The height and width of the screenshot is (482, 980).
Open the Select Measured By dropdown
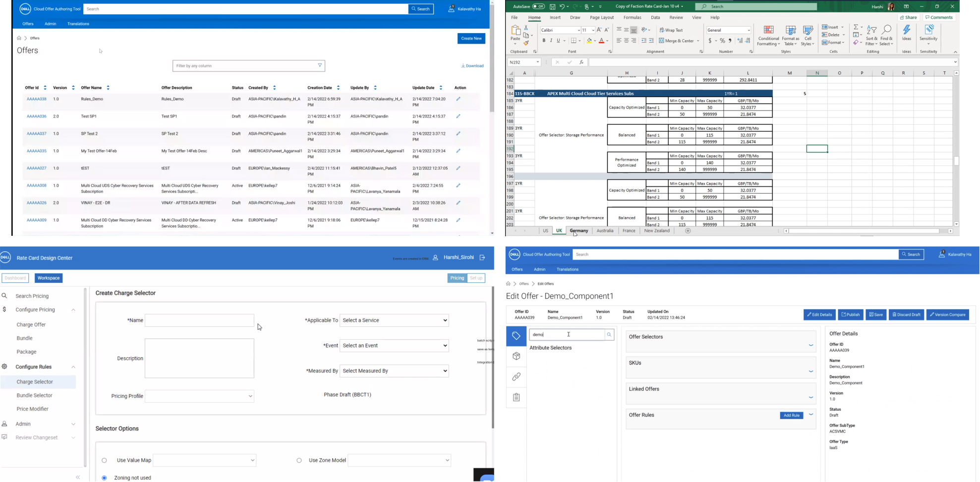point(394,371)
